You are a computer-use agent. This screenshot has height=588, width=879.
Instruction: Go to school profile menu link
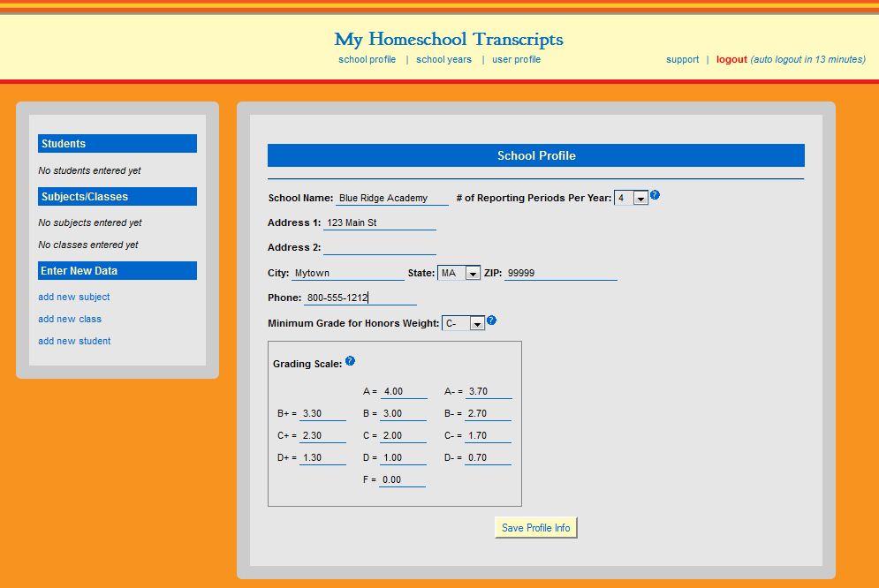(367, 60)
